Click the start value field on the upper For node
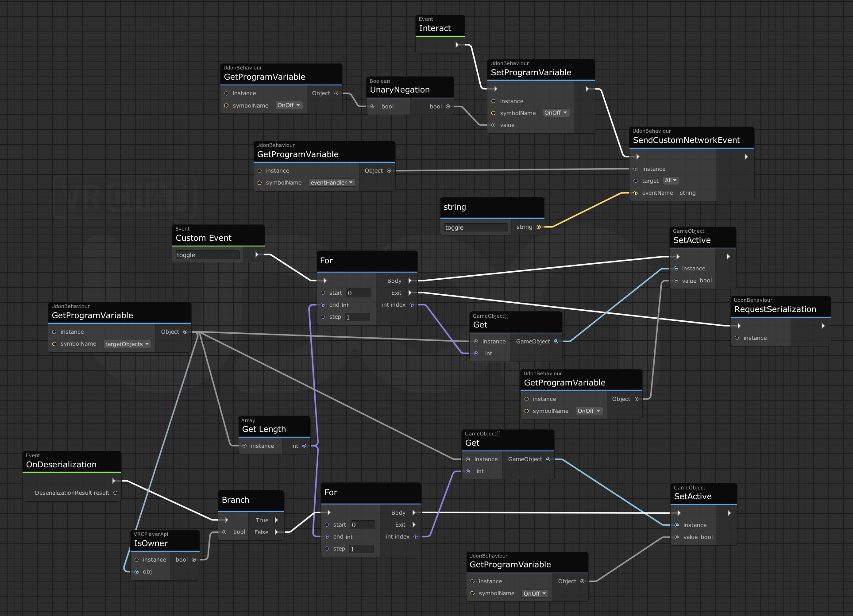853x616 pixels. pos(359,293)
